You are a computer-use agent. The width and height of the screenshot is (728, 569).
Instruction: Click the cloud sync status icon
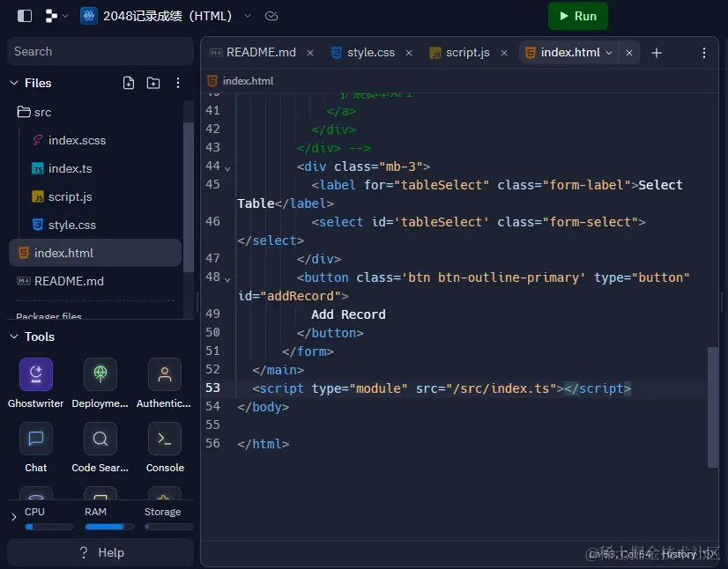click(271, 16)
